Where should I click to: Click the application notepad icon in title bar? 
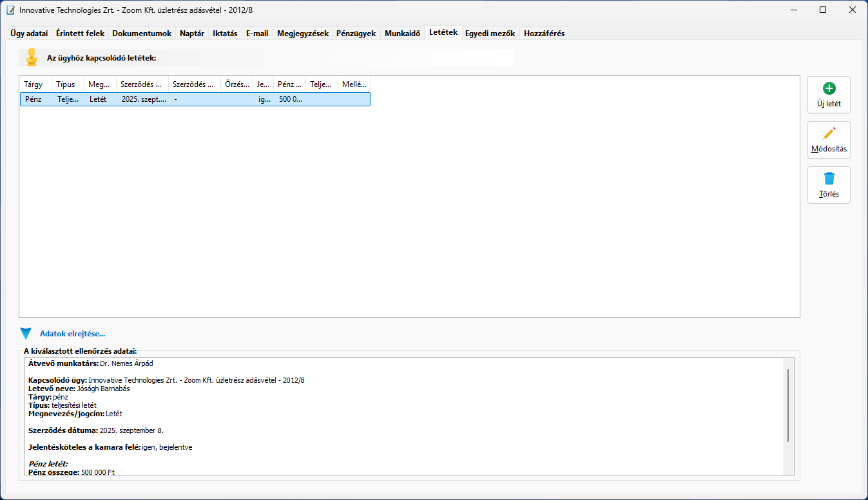click(x=10, y=10)
